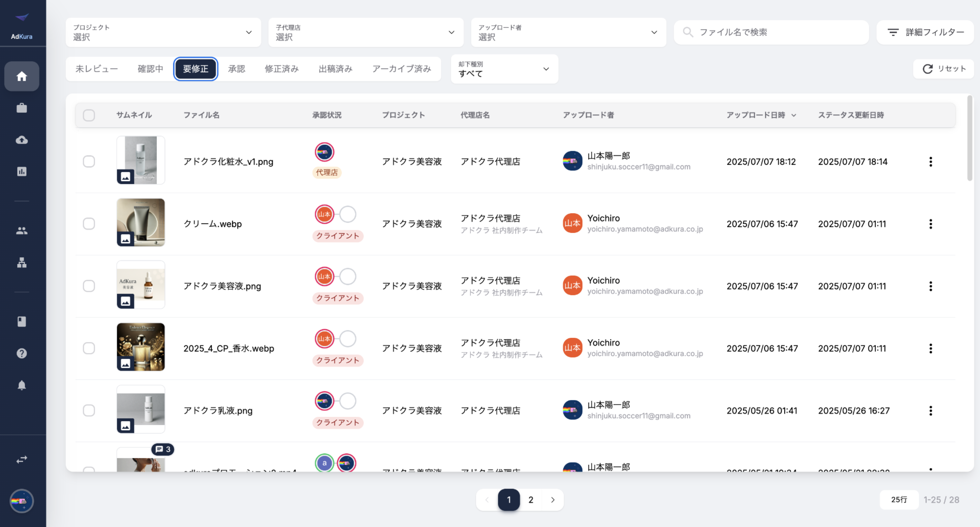Screen dimensions: 980x527
Task: Open the briefcase icon in sidebar
Action: [22, 108]
